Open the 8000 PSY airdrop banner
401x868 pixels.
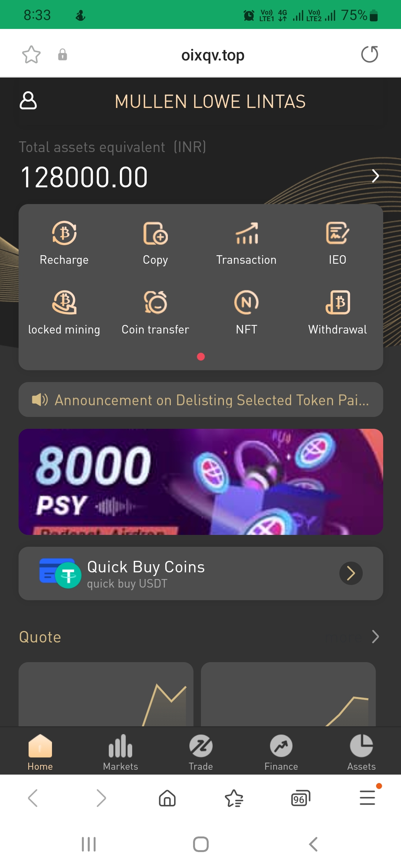201,481
